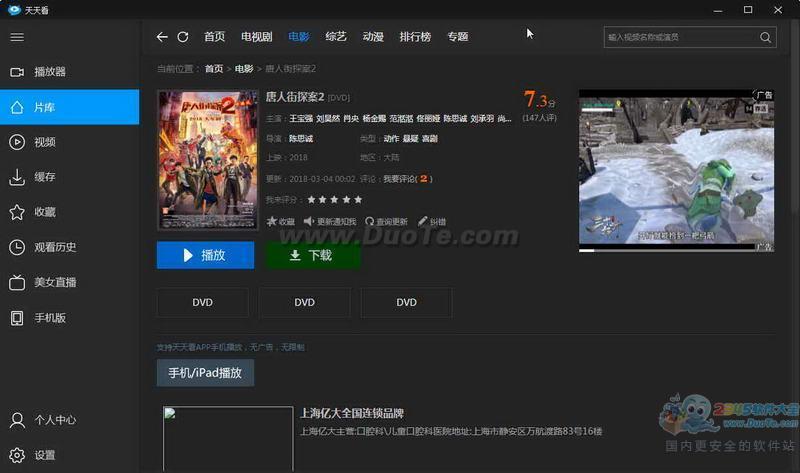Switch to 电影 tab

299,37
